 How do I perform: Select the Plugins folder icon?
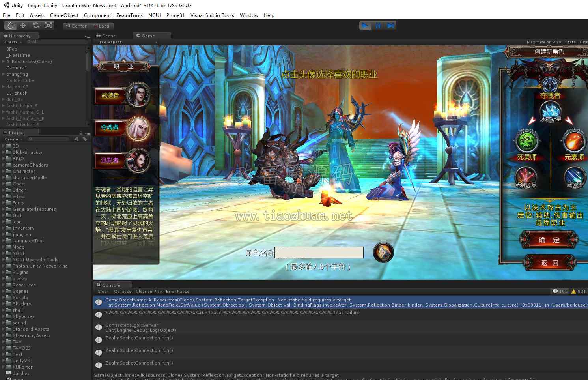coord(9,272)
